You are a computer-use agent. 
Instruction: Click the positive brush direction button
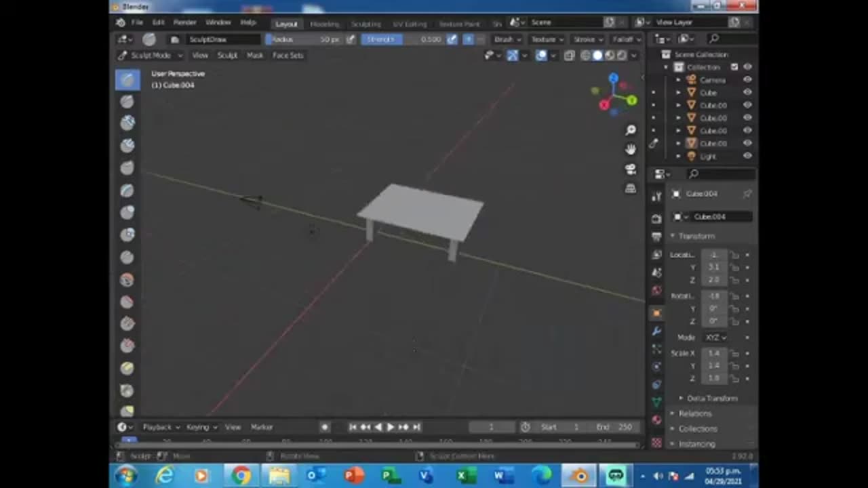coord(468,39)
